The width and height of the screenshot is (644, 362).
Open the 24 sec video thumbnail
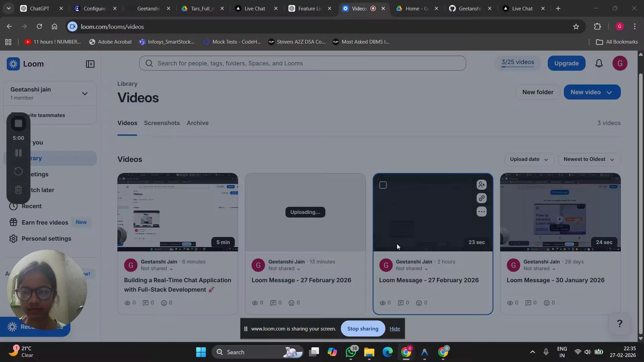click(x=560, y=212)
